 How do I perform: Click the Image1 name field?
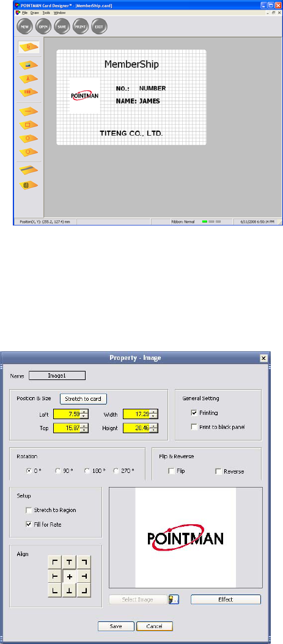point(57,375)
